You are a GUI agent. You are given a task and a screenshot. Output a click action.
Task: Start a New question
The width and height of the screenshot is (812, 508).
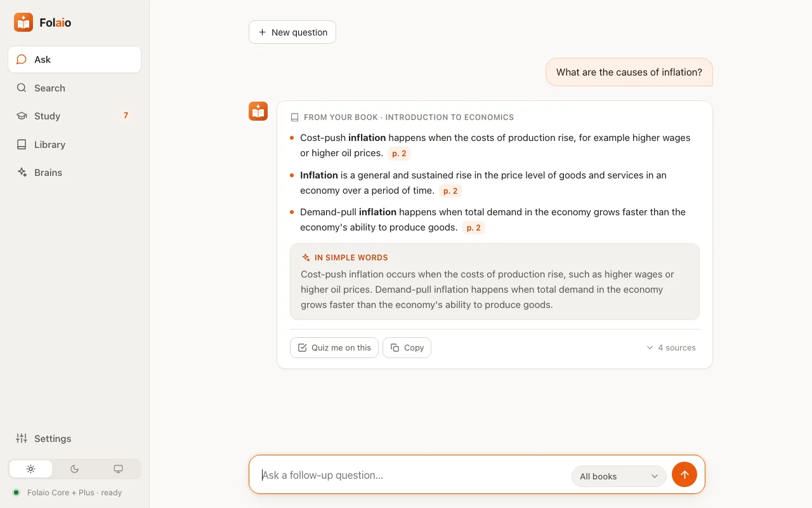click(x=292, y=32)
